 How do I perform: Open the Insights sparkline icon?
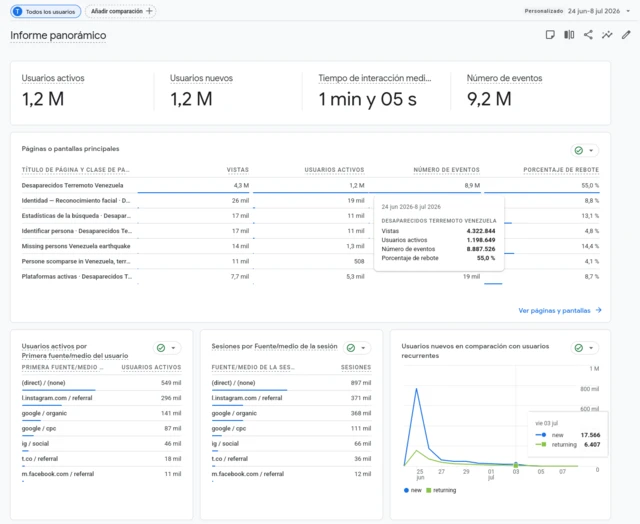(607, 35)
